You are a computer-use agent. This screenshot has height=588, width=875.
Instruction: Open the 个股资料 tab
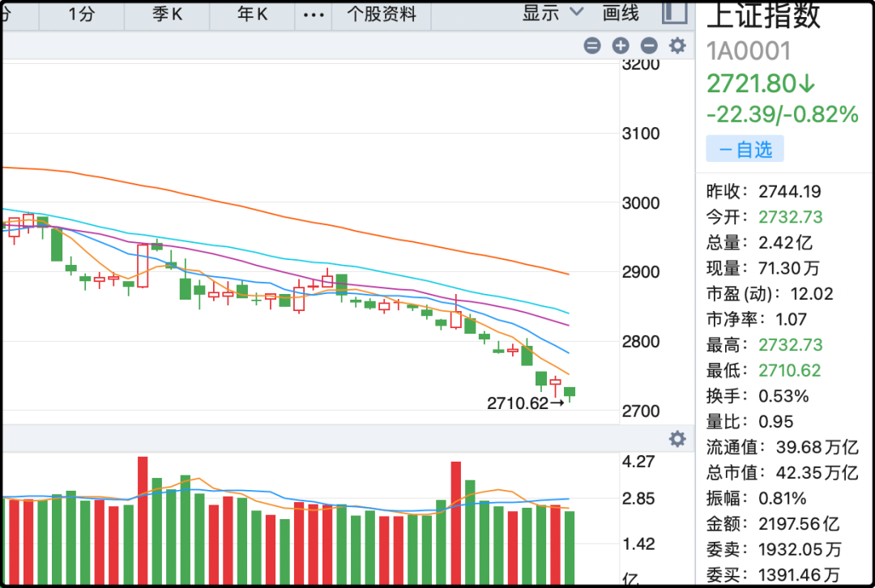(381, 15)
